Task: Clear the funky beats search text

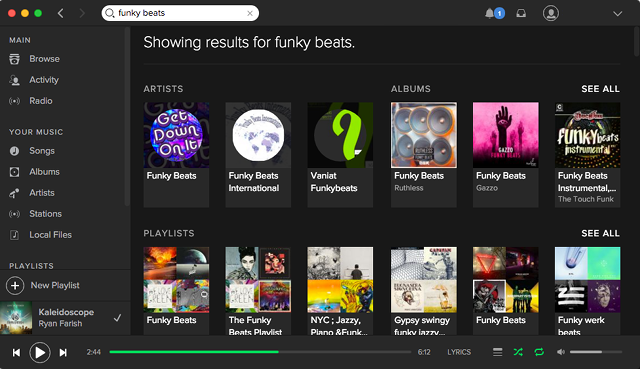Action: click(x=250, y=13)
